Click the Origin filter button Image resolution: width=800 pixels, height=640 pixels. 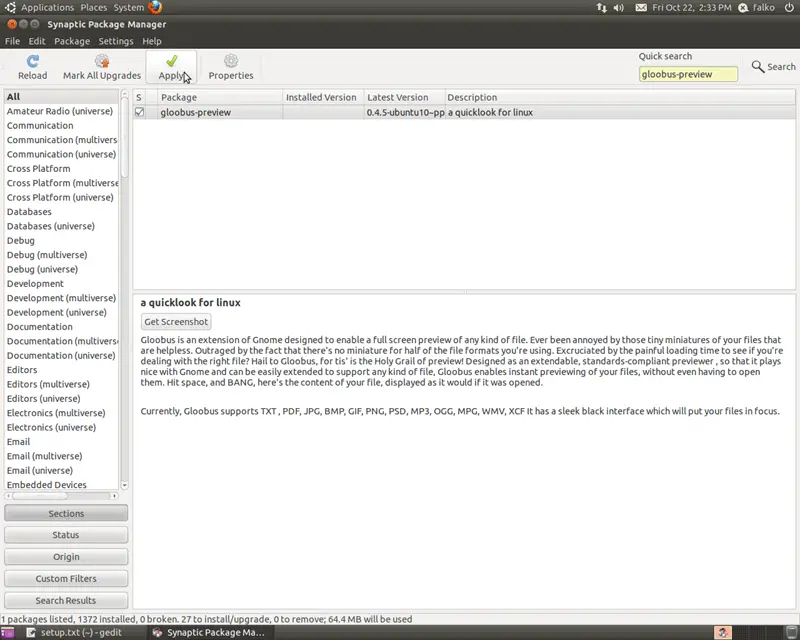tap(66, 557)
